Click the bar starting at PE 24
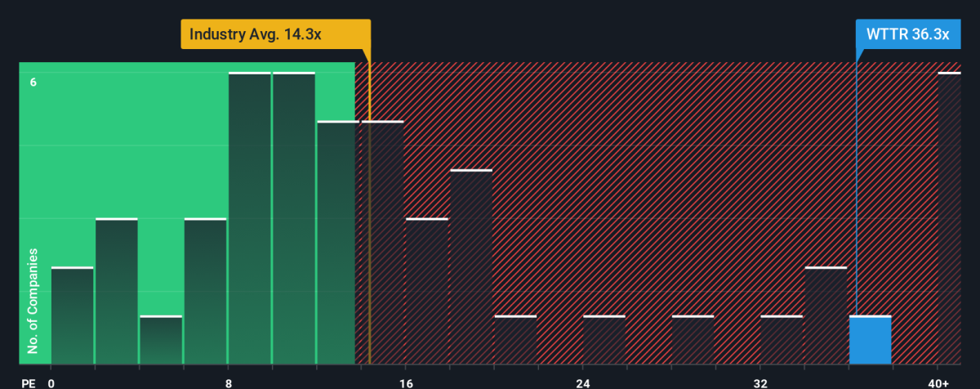The height and width of the screenshot is (389, 980). pos(604,340)
